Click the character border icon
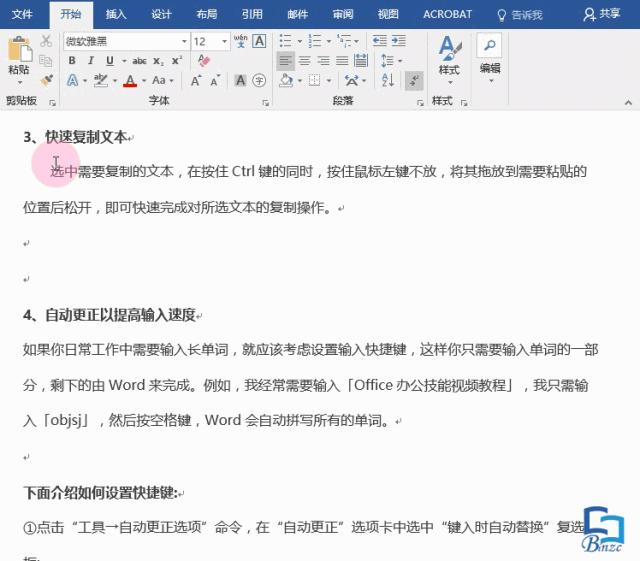 [259, 41]
